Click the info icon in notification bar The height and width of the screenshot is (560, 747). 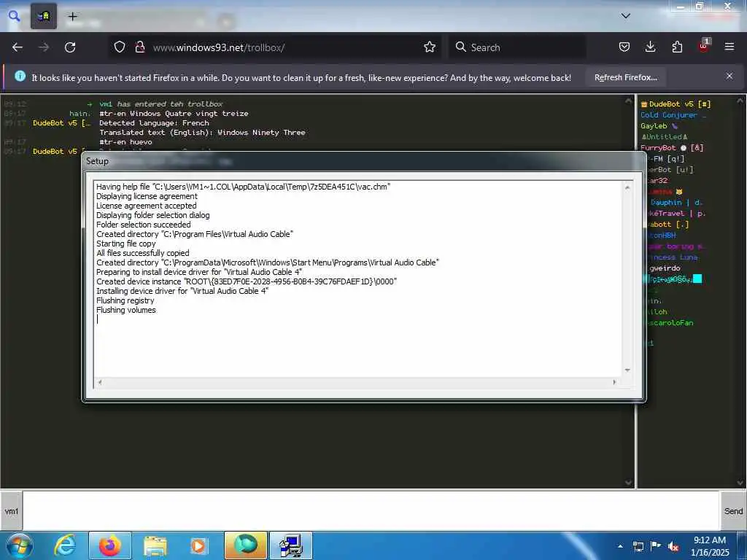pos(20,76)
